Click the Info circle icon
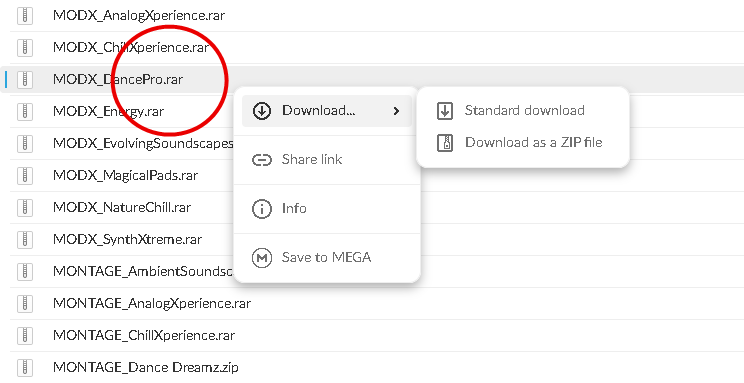Image resolution: width=744 pixels, height=383 pixels. tap(261, 209)
